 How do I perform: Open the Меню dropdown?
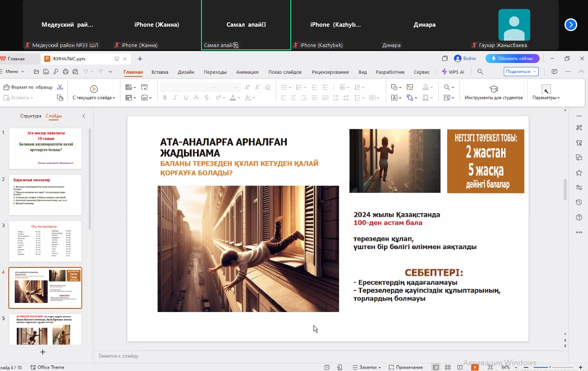coord(13,72)
